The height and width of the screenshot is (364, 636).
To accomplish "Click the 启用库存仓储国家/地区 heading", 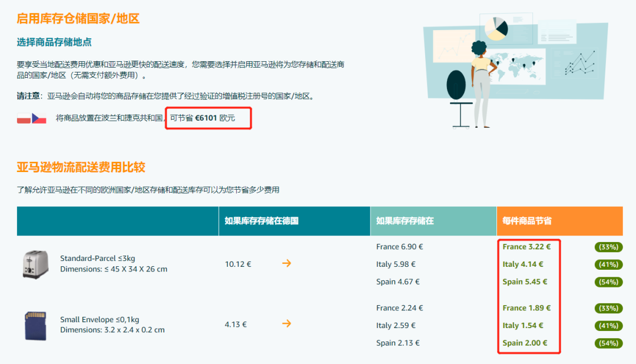I will pos(78,19).
